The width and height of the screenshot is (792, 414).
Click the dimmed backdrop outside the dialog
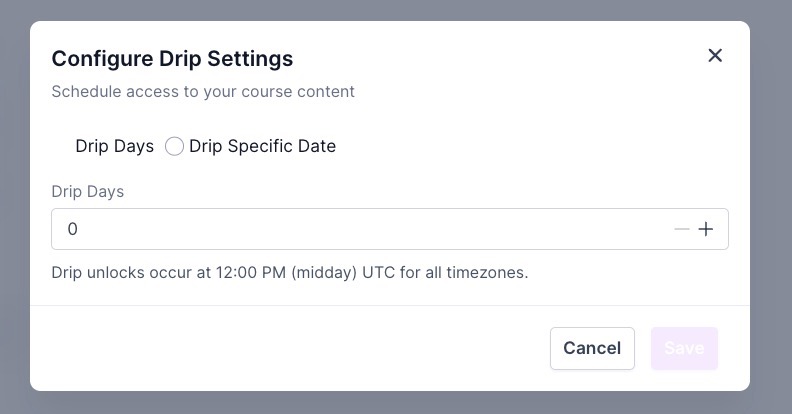tap(770, 200)
